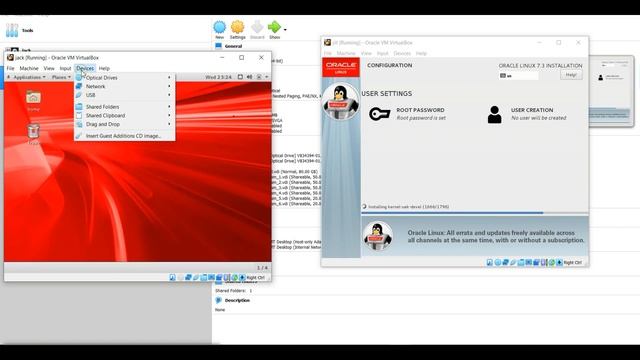Click the Shared Folders: 1 entry

pyautogui.click(x=233, y=291)
